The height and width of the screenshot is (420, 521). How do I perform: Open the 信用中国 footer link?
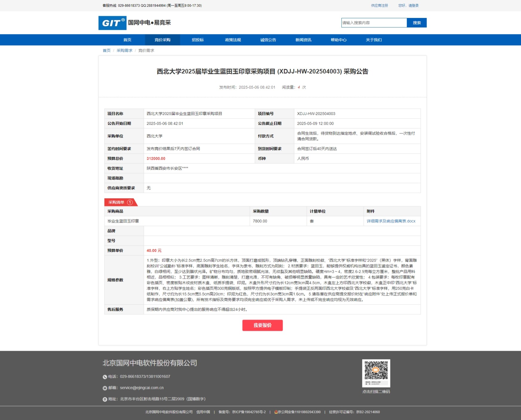click(x=203, y=412)
